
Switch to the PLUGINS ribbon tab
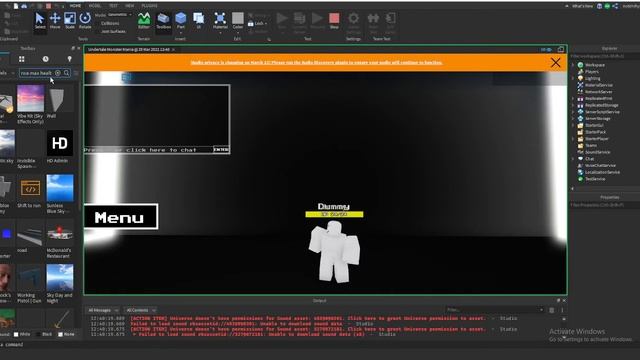click(x=149, y=6)
